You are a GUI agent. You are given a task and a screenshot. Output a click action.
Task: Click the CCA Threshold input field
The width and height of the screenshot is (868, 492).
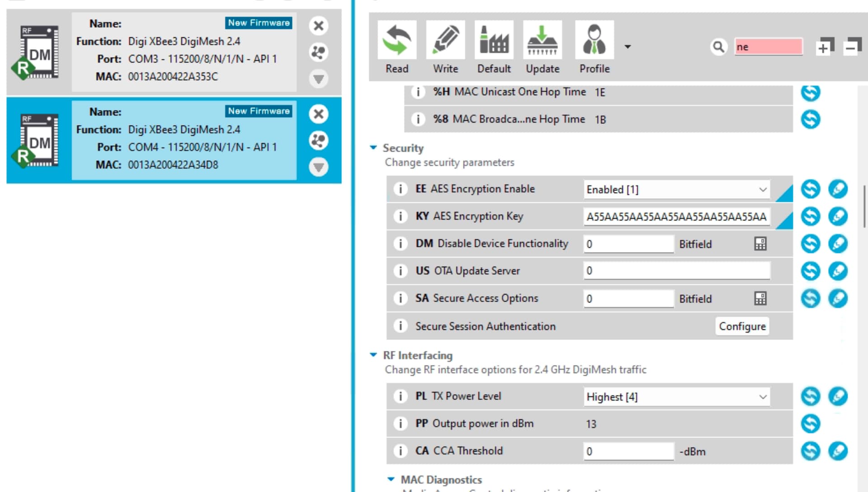tap(628, 451)
